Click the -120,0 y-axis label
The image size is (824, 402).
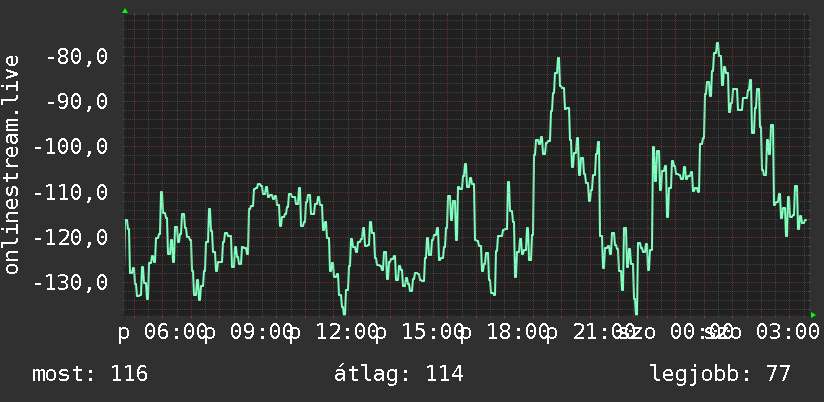coord(71,238)
